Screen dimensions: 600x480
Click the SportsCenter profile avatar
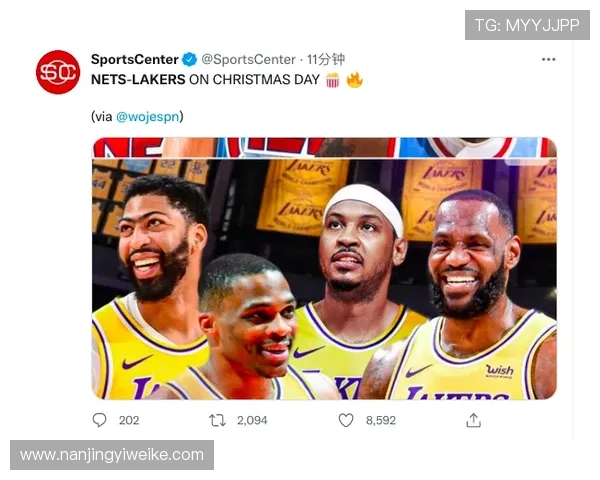(58, 72)
